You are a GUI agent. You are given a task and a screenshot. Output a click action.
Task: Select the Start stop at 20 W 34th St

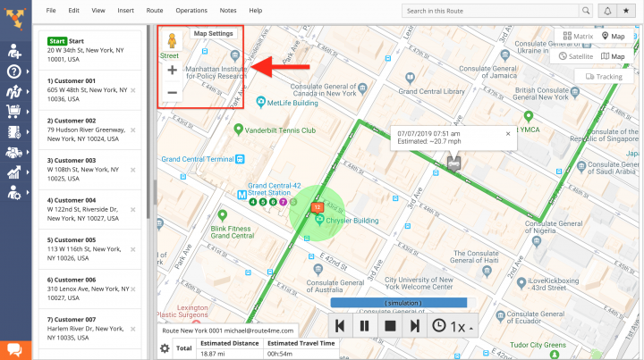tap(90, 50)
